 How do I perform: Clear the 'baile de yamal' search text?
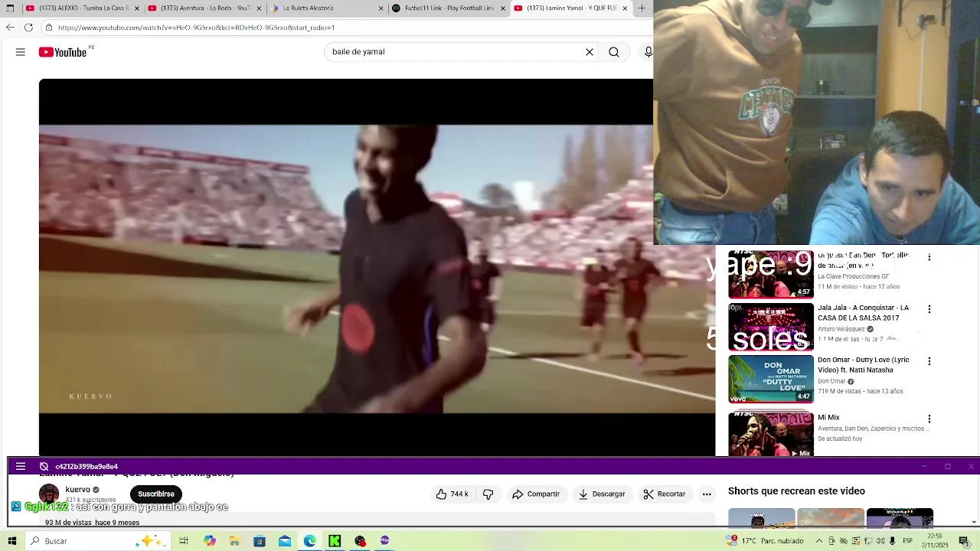click(590, 52)
